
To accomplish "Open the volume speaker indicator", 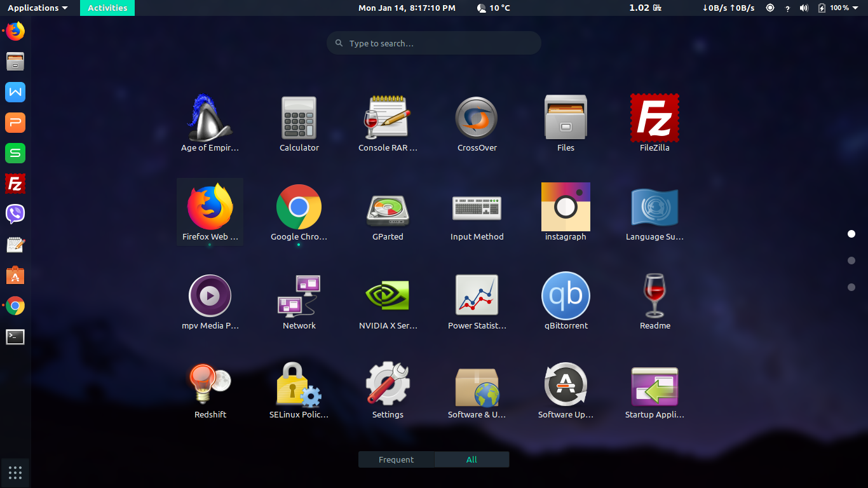I will (804, 8).
